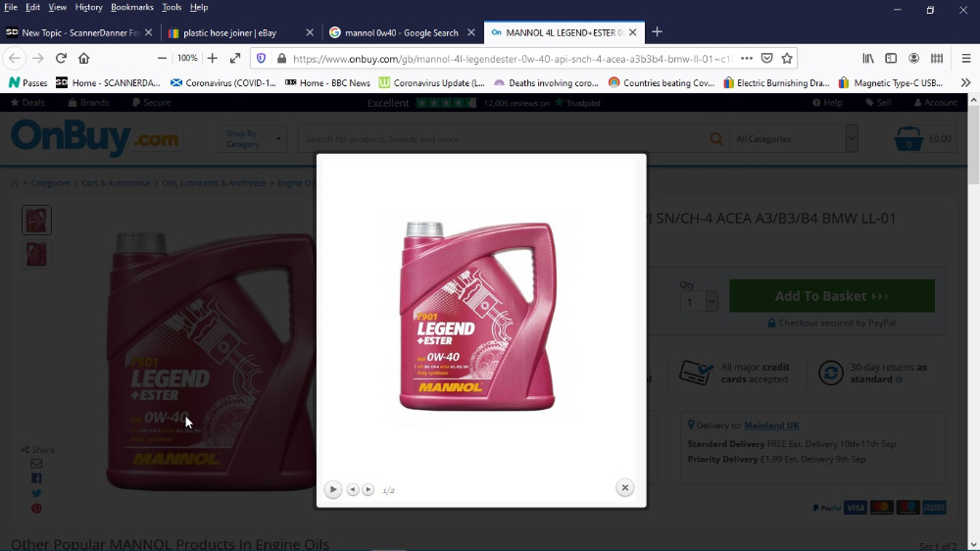Start the lightbox slideshow with the play button
Image resolution: width=980 pixels, height=551 pixels.
pyautogui.click(x=333, y=489)
